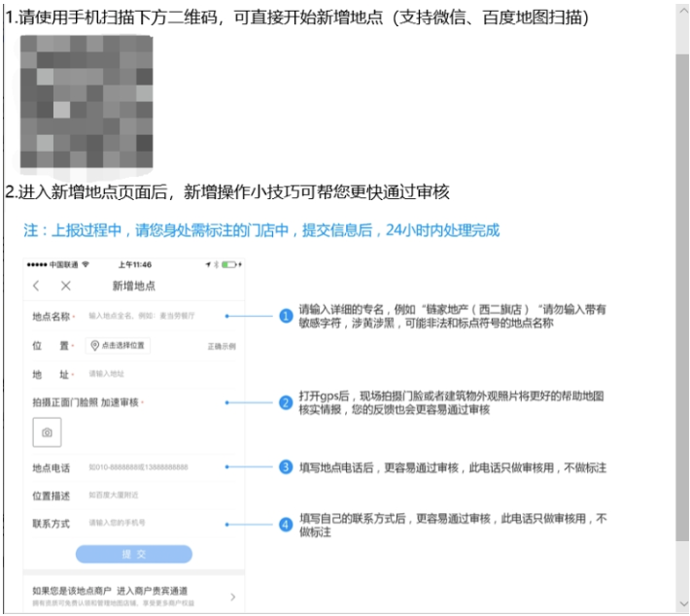This screenshot has width=690, height=616.
Task: Click the 拍摄正面门脸照 加速审核 label
Action: [86, 402]
